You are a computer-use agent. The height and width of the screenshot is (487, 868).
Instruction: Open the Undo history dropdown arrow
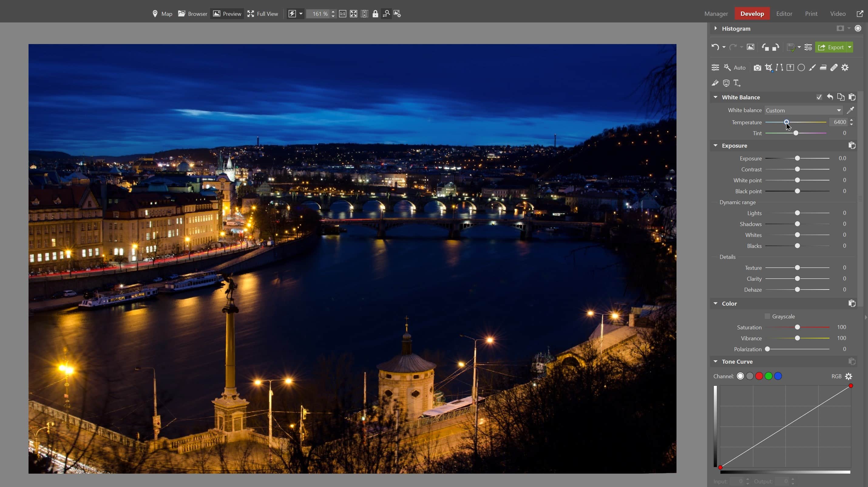[x=724, y=47]
